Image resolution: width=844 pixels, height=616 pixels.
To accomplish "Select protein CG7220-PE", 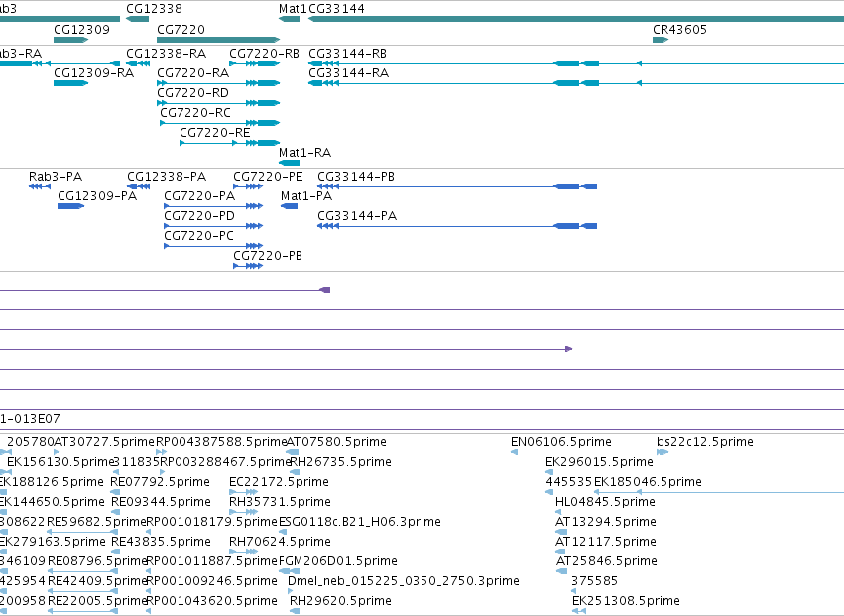I will [x=268, y=177].
